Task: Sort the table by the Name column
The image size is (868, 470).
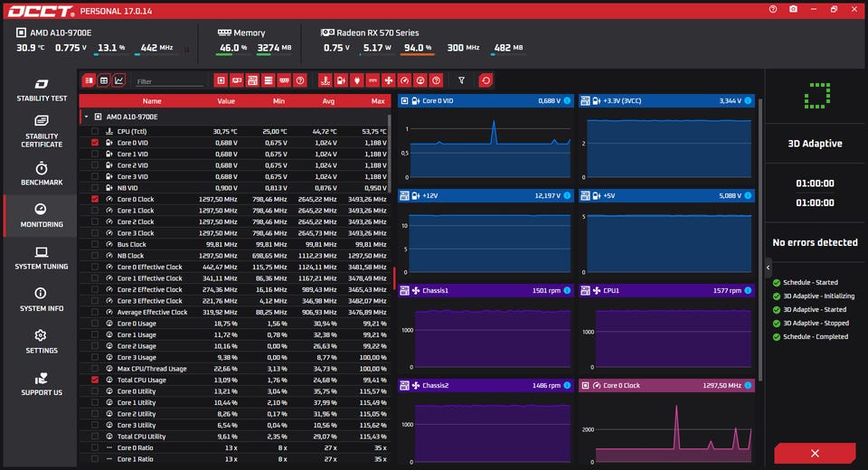Action: (x=152, y=101)
